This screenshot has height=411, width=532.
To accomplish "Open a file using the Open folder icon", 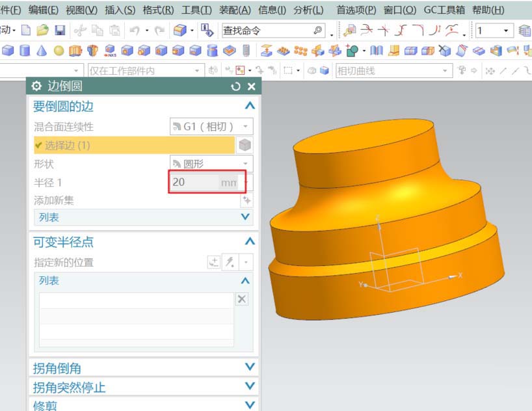I will click(41, 30).
